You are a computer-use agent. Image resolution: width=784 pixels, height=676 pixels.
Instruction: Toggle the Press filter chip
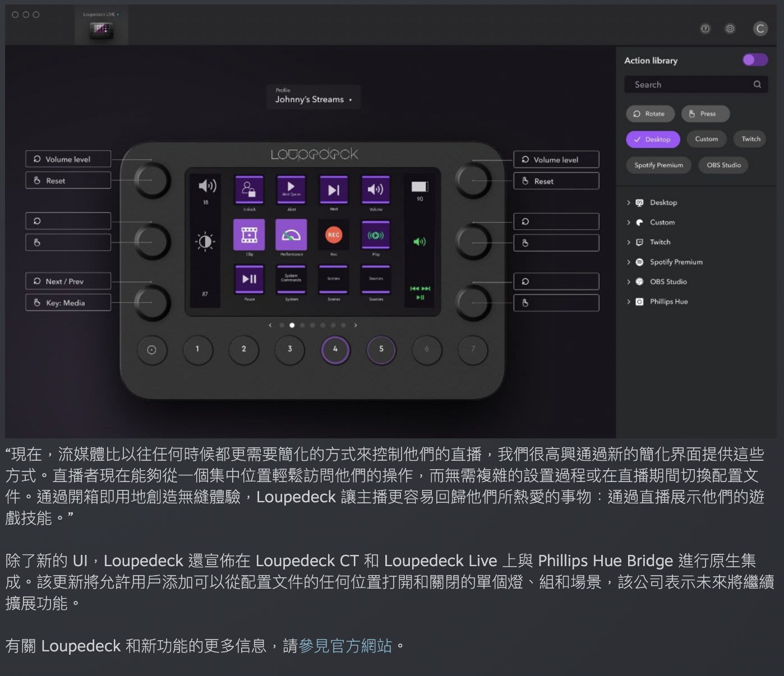pyautogui.click(x=705, y=114)
